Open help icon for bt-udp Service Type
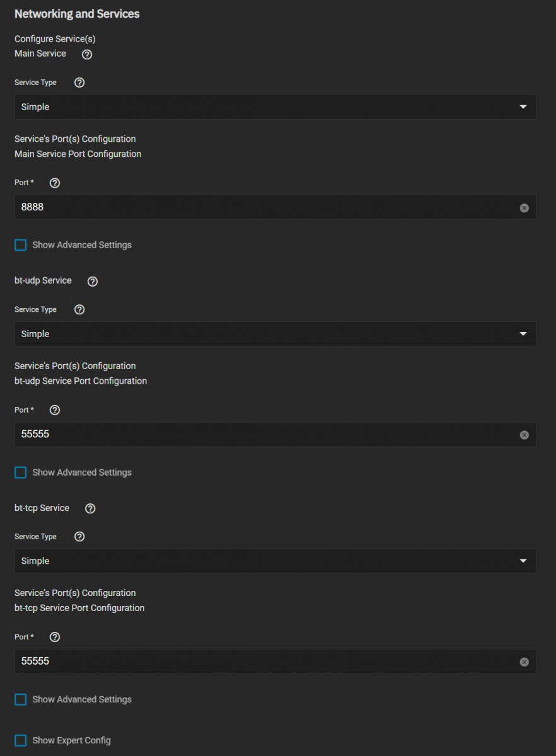The width and height of the screenshot is (556, 756). (79, 309)
